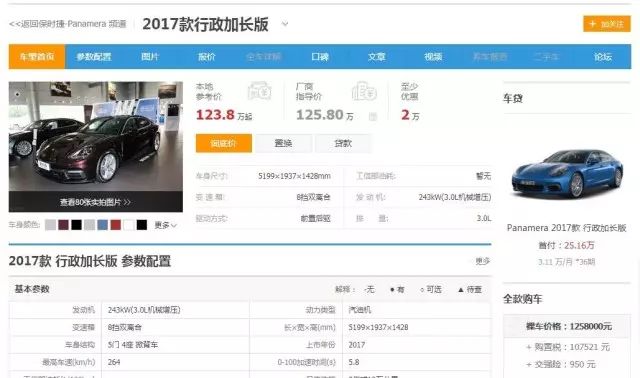Click the 车贷 heading

[x=513, y=98]
